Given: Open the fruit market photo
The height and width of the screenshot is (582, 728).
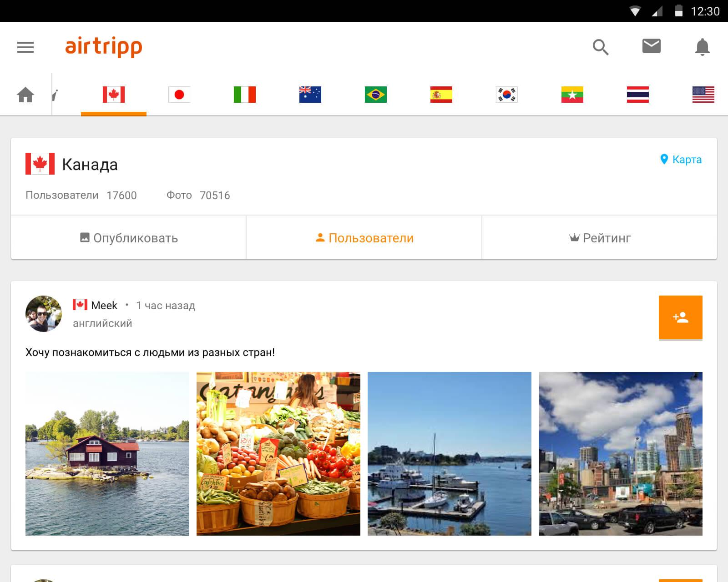Looking at the screenshot, I should [278, 454].
